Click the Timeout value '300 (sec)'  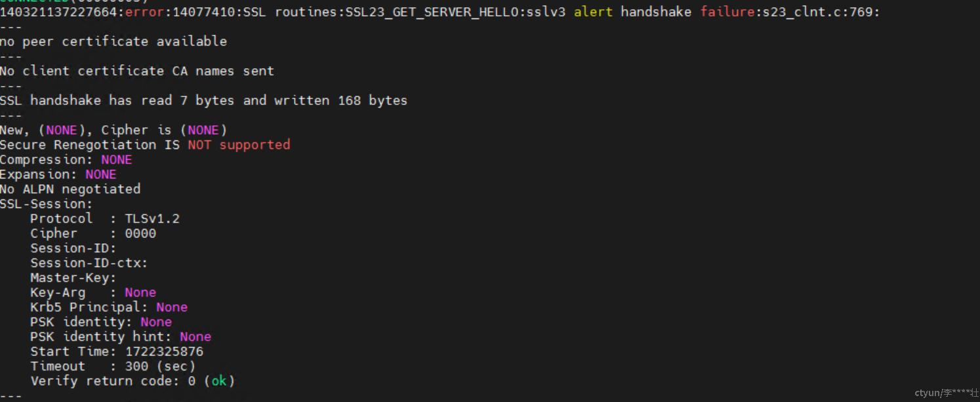160,366
